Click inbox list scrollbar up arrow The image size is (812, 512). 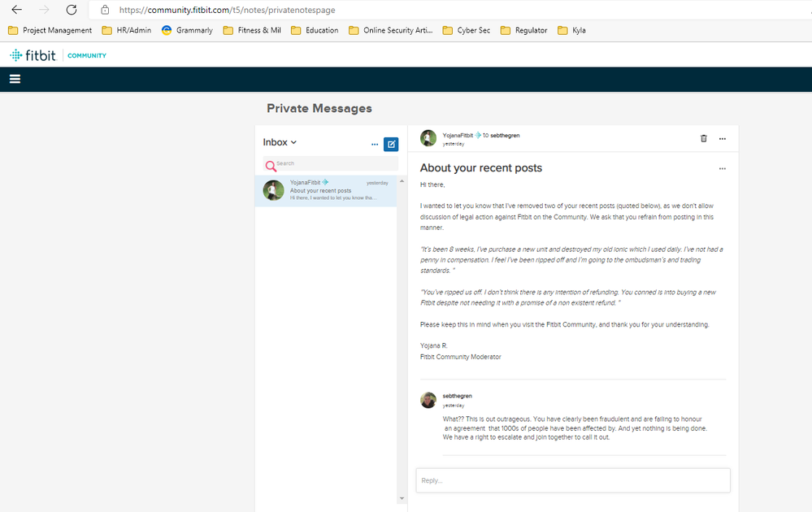pos(402,181)
